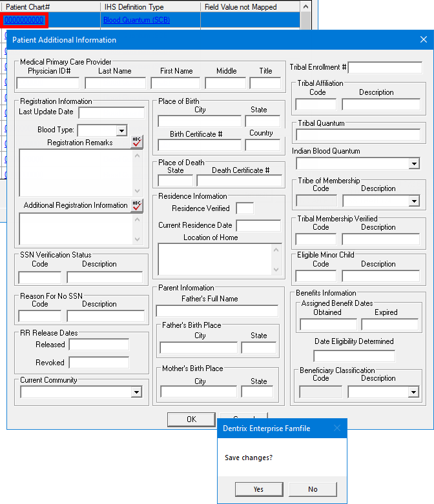This screenshot has height=504, width=434.
Task: Spell-check Additional Registration Information field
Action: click(x=137, y=205)
